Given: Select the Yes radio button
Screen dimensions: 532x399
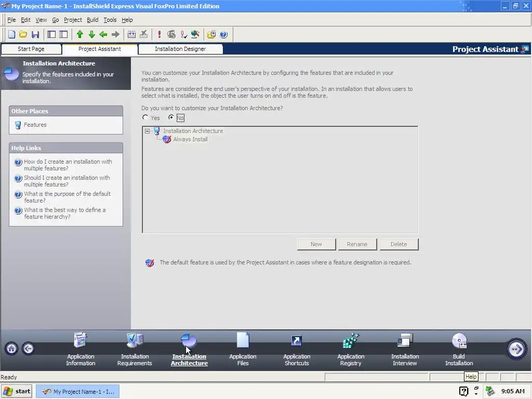Looking at the screenshot, I should pos(145,117).
